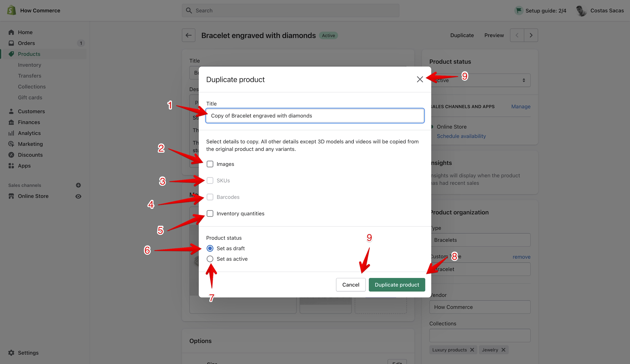Open Costas Sacas account avatar
The height and width of the screenshot is (364, 630).
(x=581, y=10)
